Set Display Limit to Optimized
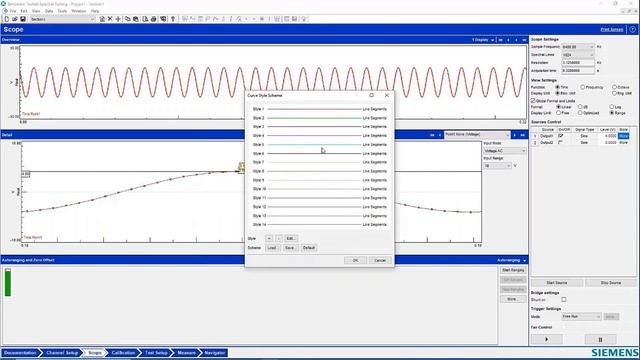Image resolution: width=640 pixels, height=360 pixels. pyautogui.click(x=580, y=113)
